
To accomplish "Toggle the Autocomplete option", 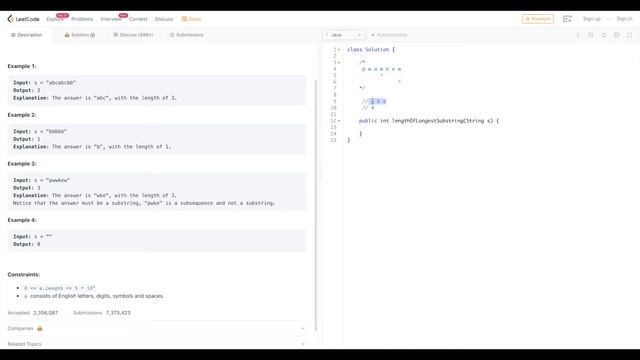I will coord(389,35).
